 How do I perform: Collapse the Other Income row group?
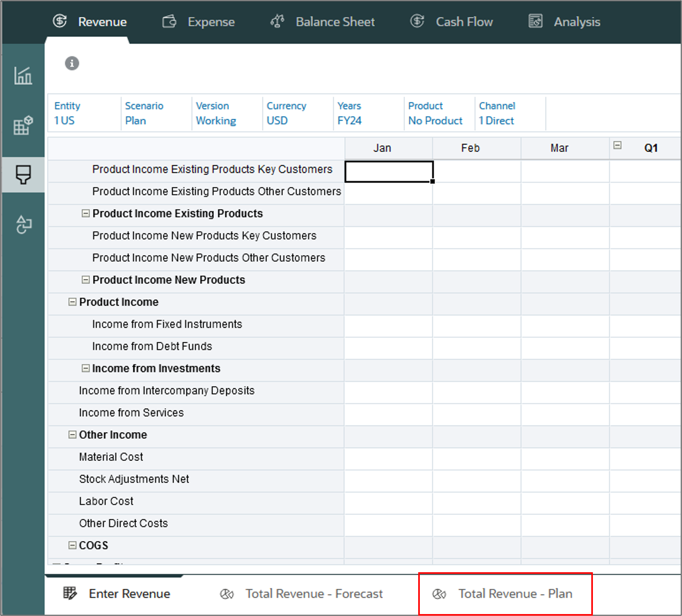pos(72,434)
